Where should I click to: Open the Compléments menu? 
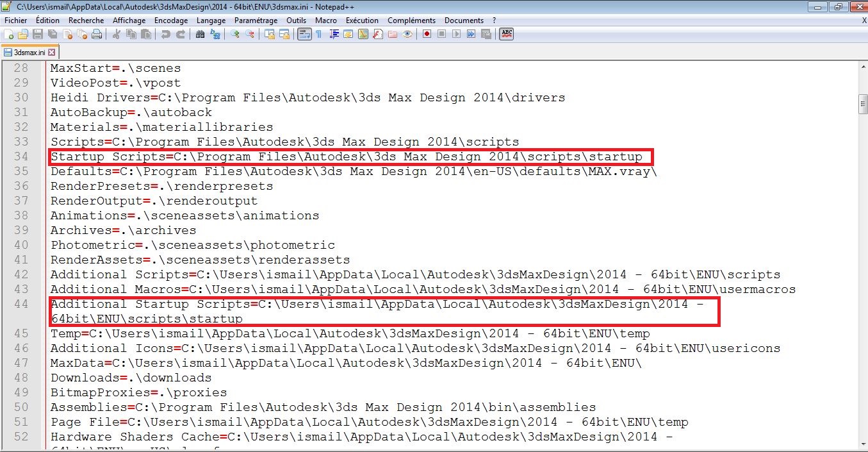click(411, 21)
